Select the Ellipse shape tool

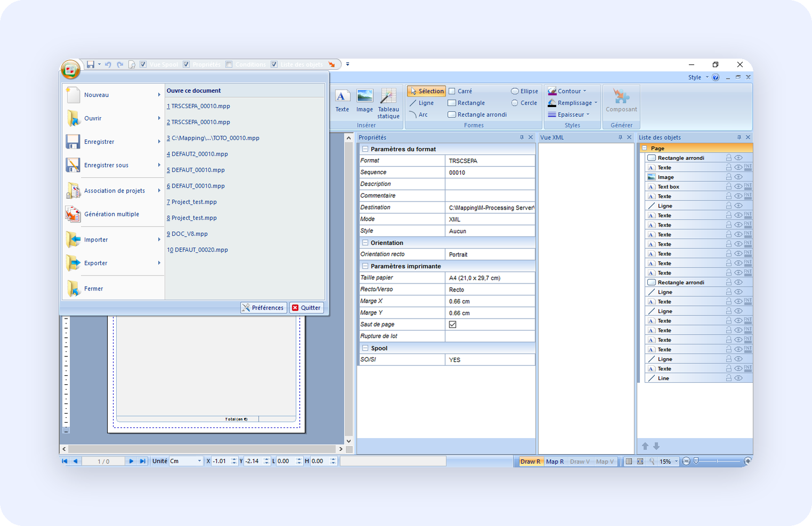click(x=525, y=91)
